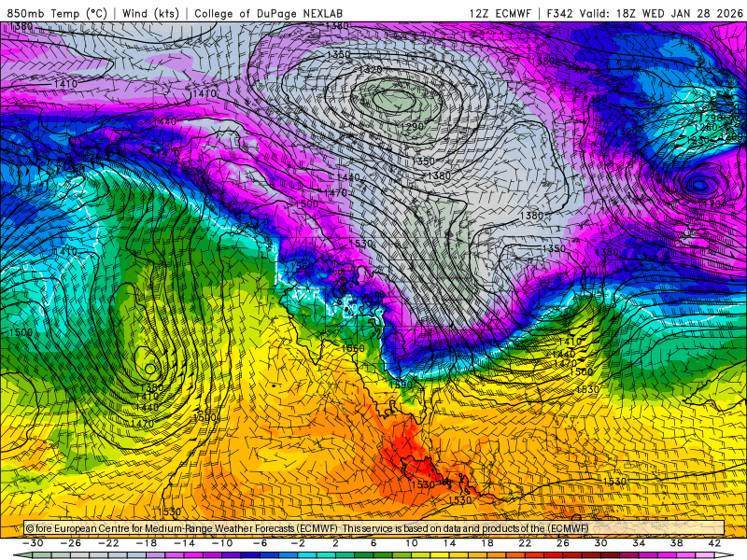Image resolution: width=747 pixels, height=560 pixels.
Task: Select the -10 value on the temperature scale
Action: pos(222,543)
